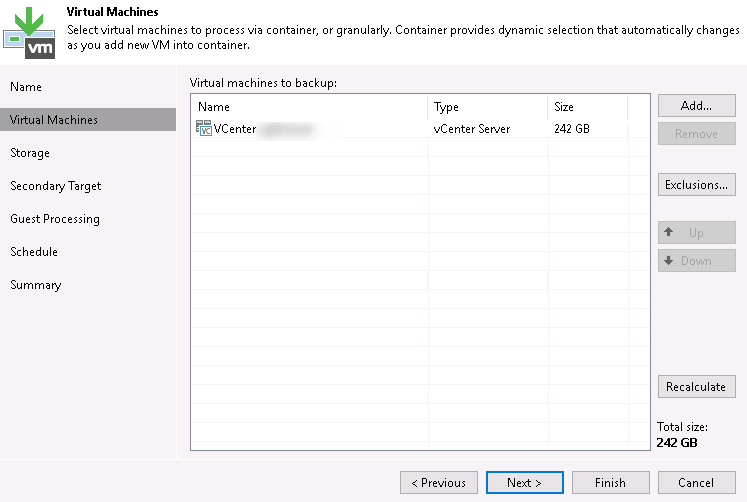Go to the Storage step
Screen dimensions: 747x502
coord(30,153)
